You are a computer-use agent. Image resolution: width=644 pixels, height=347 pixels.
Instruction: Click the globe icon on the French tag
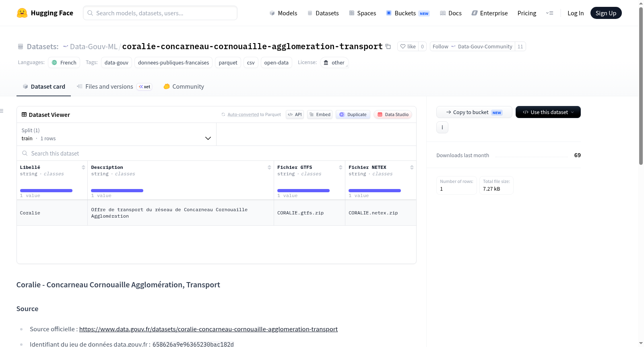(54, 62)
